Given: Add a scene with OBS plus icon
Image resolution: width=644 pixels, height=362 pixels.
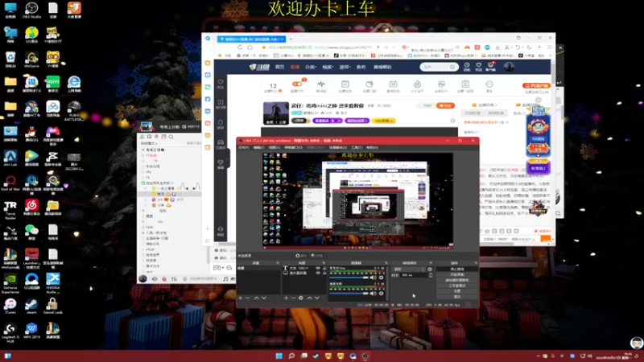Looking at the screenshot, I should [240, 298].
